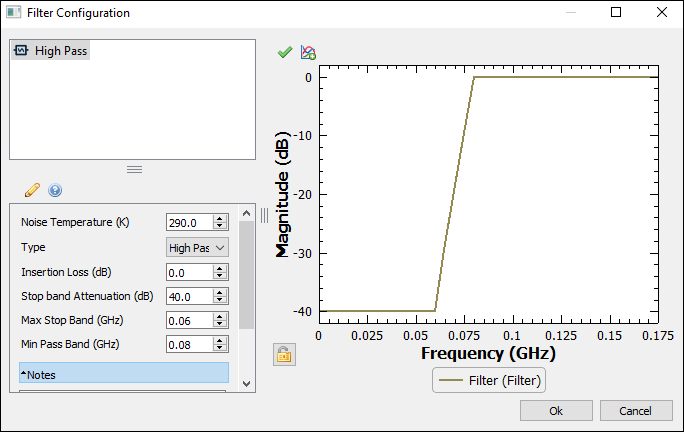Click the properties panel scrollbar thumb
This screenshot has width=684, height=432.
246,275
